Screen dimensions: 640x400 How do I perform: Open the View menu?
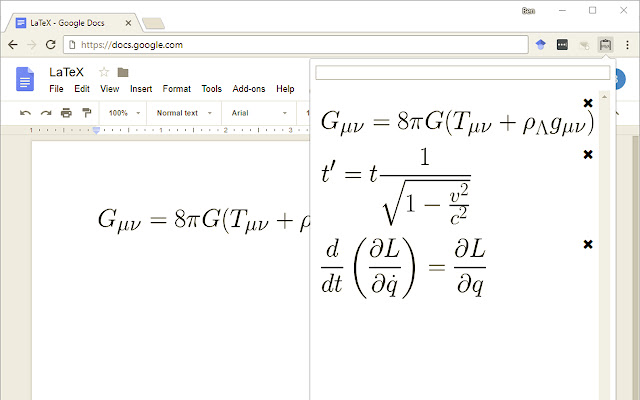pos(110,89)
